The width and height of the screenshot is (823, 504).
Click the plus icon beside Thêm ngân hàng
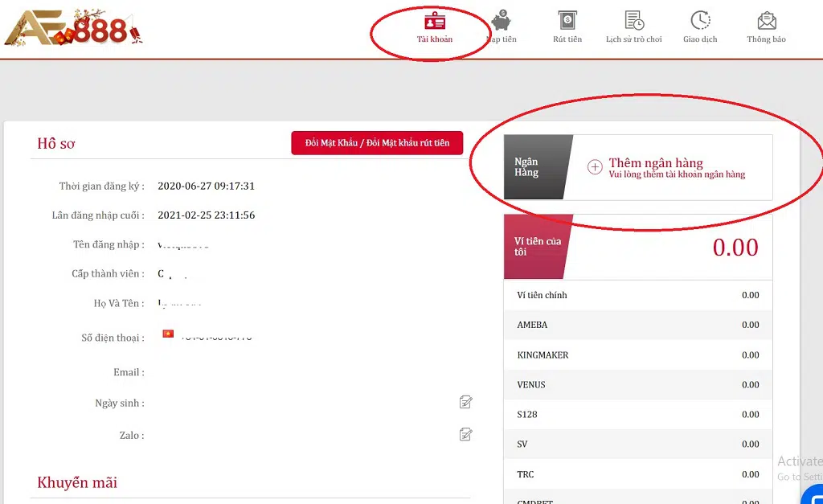click(595, 167)
